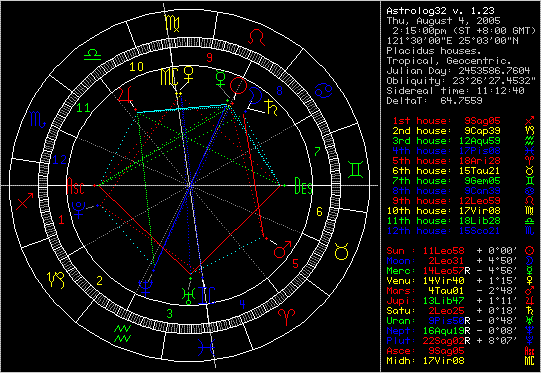Select the coordinates line 121°30'00"E 25°03'00"N
Screen dimensions: 541x373
[452, 41]
